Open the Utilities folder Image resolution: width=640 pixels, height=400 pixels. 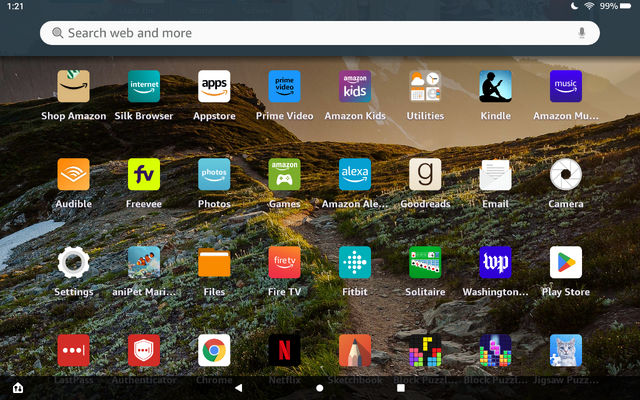(425, 86)
